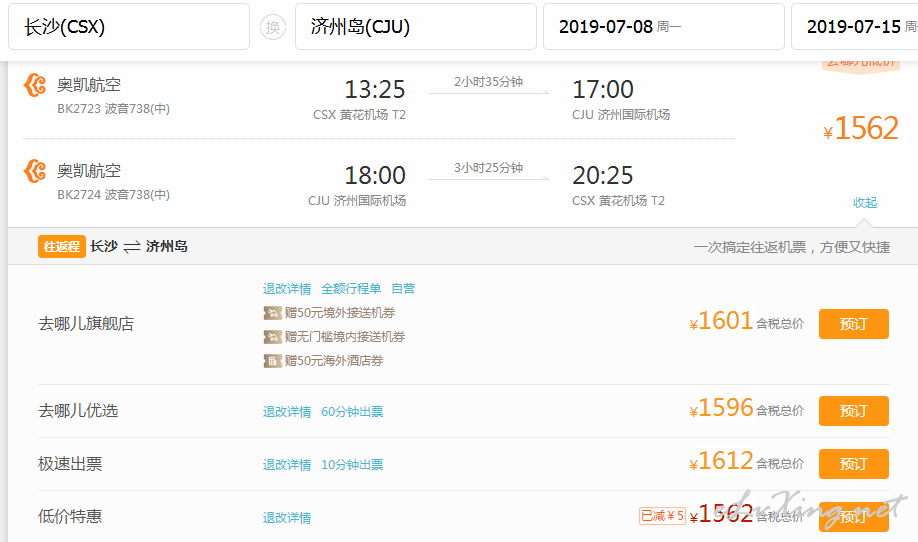Screen dimensions: 918x542
Task: Open the departure date 2019-07-08 picker
Action: tap(664, 27)
